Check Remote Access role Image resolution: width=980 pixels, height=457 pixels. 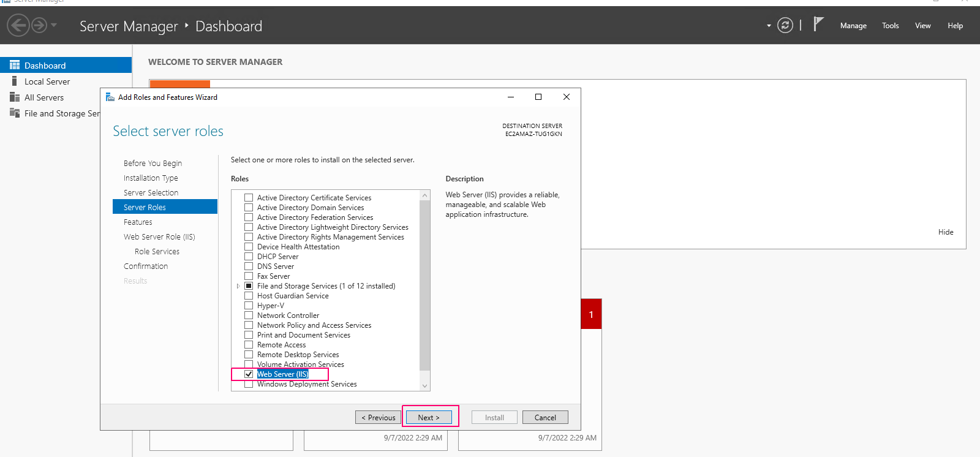coord(249,345)
